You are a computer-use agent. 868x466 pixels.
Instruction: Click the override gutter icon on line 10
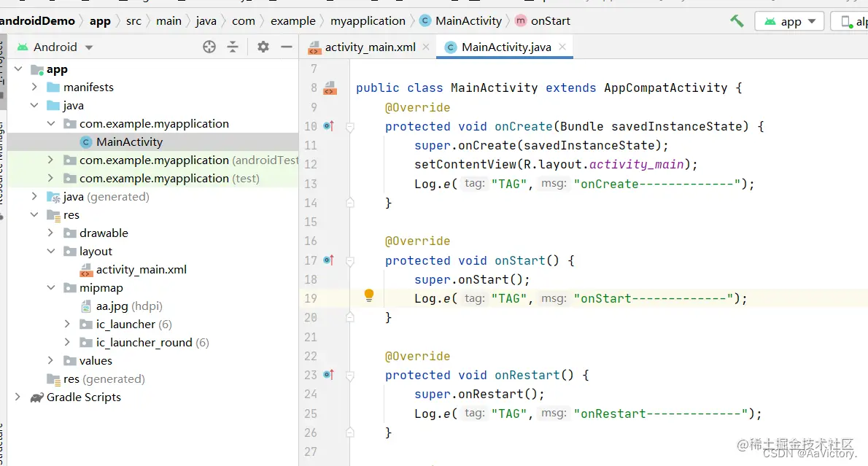[329, 126]
